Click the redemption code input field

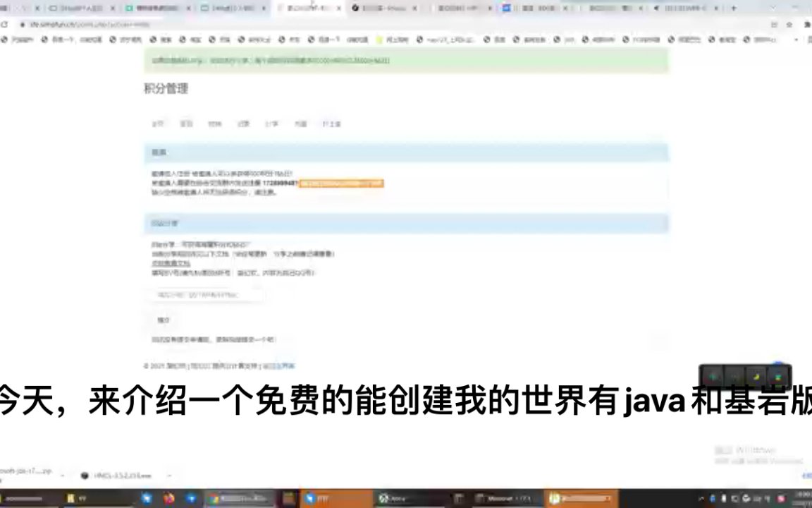pos(204,295)
